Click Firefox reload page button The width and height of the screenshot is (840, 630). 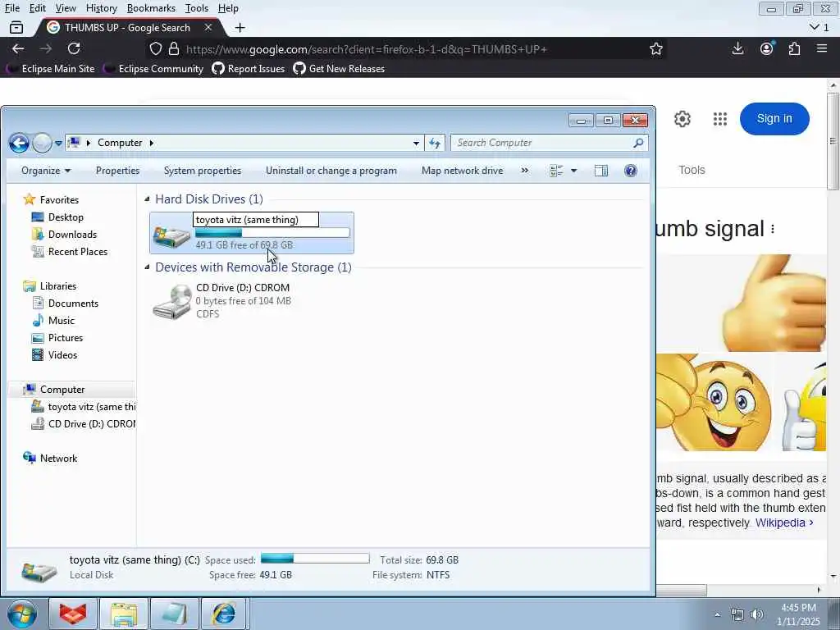[x=74, y=48]
